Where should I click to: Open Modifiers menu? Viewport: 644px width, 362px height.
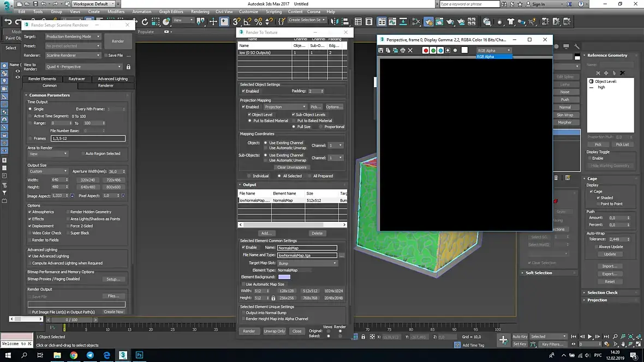(116, 11)
